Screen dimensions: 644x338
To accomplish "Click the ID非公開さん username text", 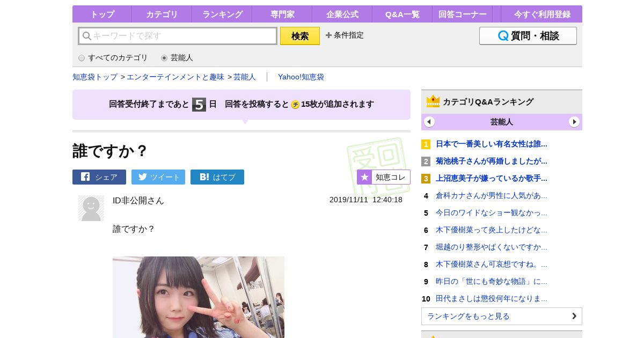I will pos(138,200).
